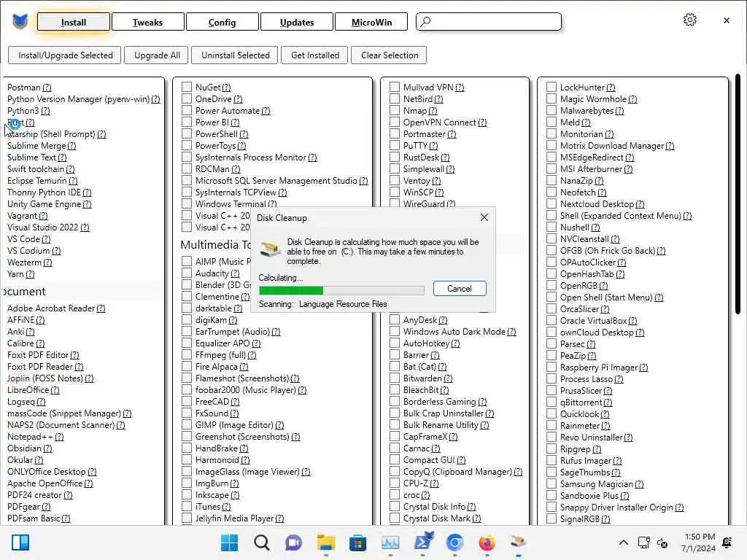Open File Explorer from the taskbar
Image resolution: width=747 pixels, height=560 pixels.
[326, 542]
